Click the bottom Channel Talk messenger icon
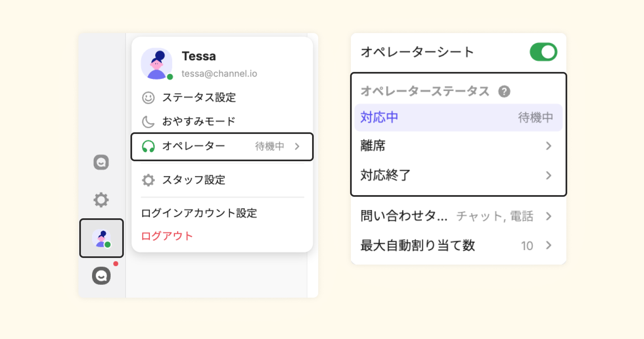This screenshot has width=644, height=339. [101, 276]
